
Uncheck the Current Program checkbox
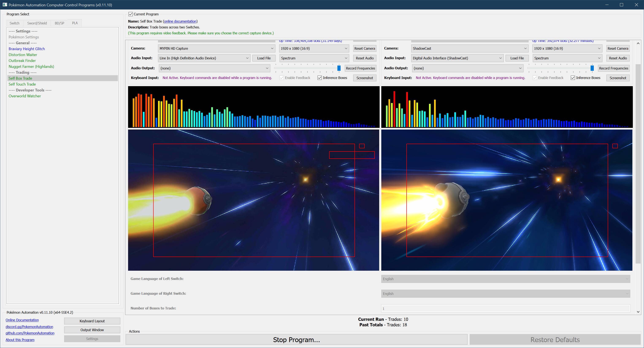[x=130, y=14]
